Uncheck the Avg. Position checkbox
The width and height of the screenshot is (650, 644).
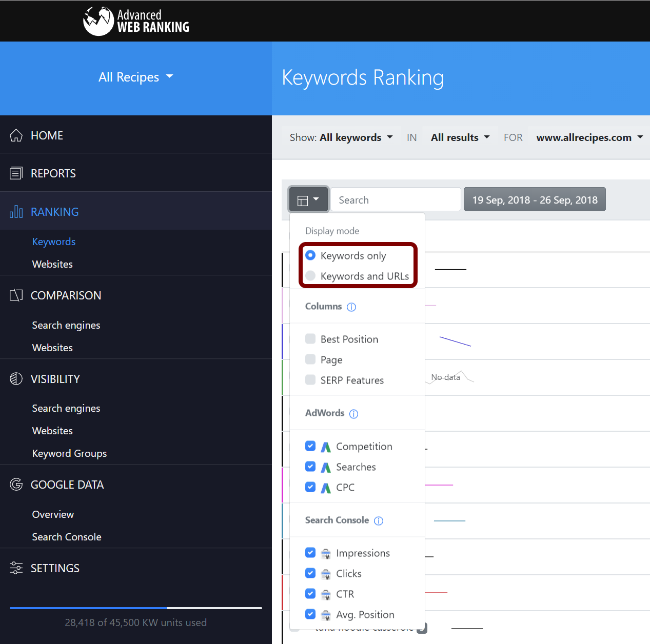click(x=310, y=614)
